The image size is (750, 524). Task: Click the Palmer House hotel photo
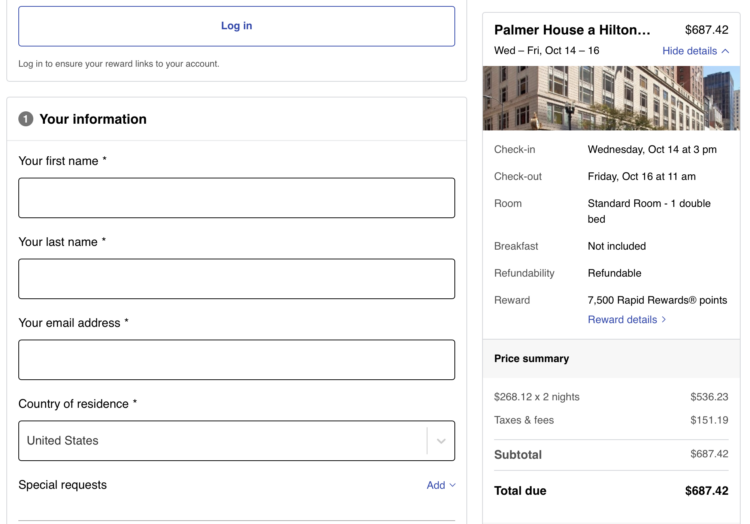(611, 98)
